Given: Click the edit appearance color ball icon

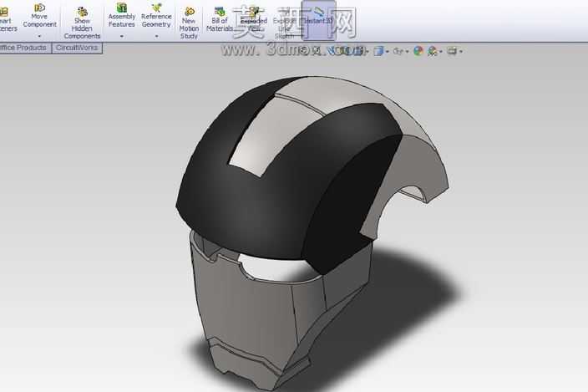Looking at the screenshot, I should click(x=418, y=51).
